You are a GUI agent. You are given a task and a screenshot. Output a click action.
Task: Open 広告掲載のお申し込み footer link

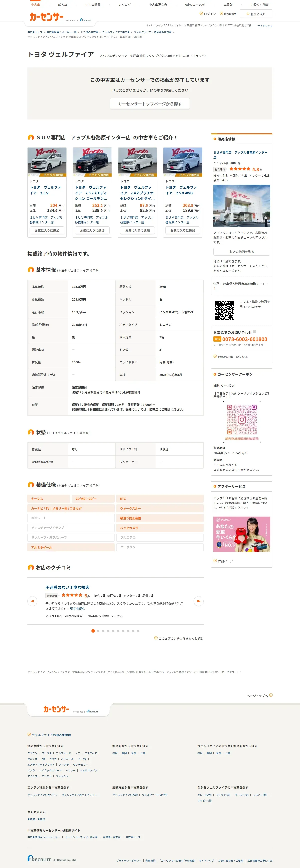260,860
